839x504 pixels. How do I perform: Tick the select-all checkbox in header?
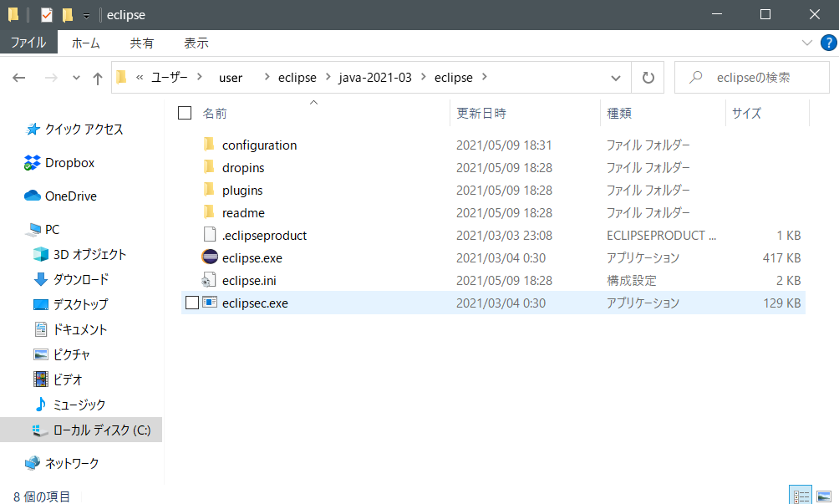tap(185, 113)
